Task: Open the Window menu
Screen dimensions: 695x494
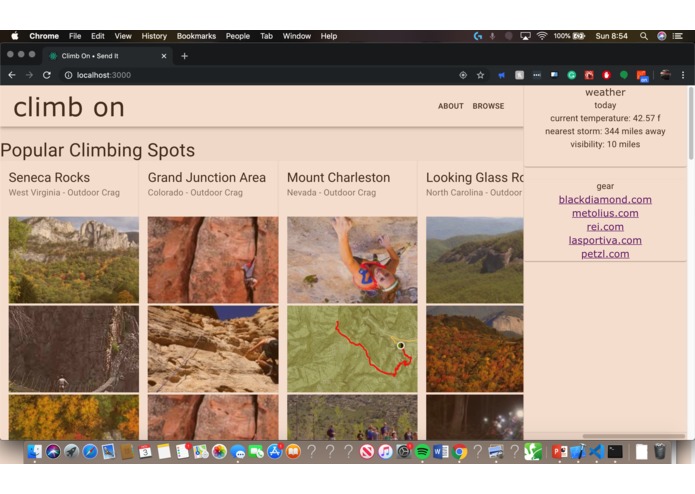Action: (297, 36)
